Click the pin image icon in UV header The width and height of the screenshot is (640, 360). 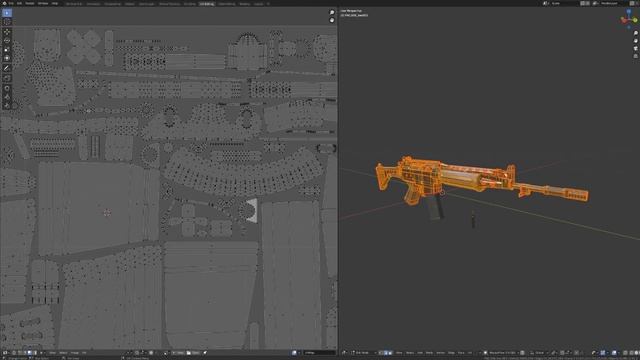coord(204,353)
